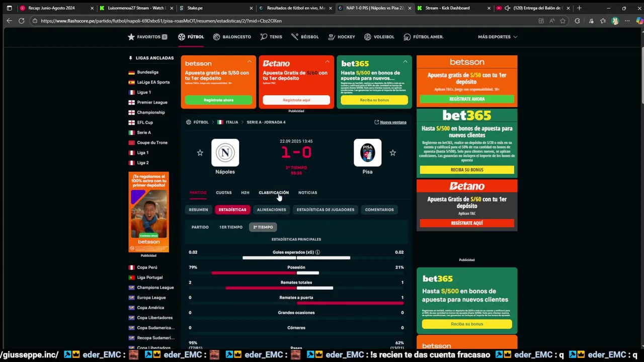This screenshot has height=362, width=644.
Task: Close the Recap: Junio-Agosto 2024 tab
Action: point(92,8)
